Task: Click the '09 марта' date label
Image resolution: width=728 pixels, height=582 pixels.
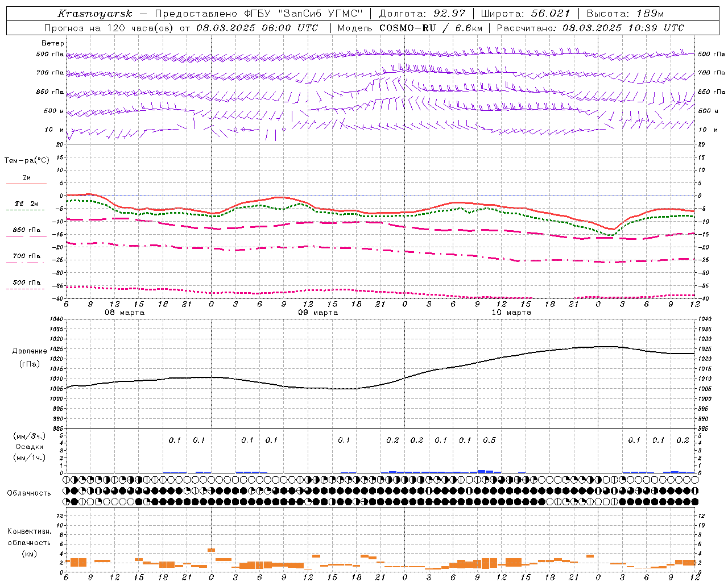Action: pos(318,313)
